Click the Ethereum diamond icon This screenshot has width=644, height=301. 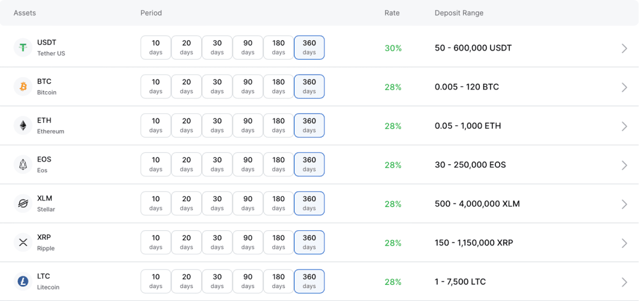[x=23, y=126]
